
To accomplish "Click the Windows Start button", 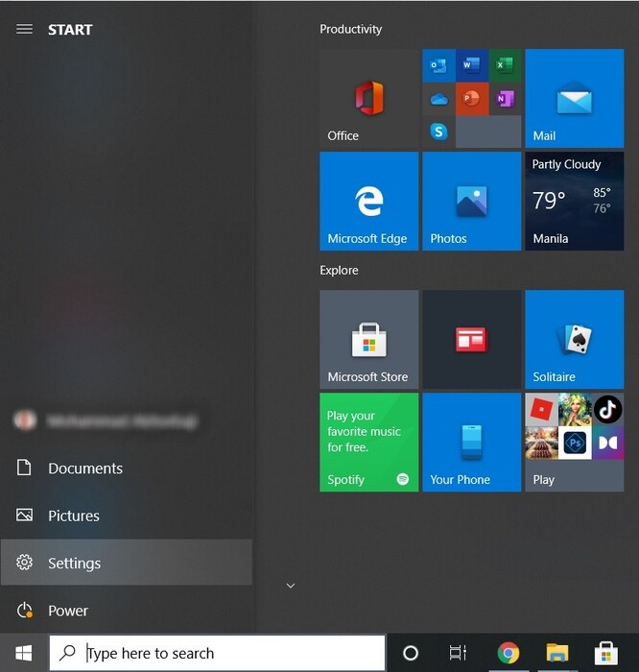I will 24,653.
